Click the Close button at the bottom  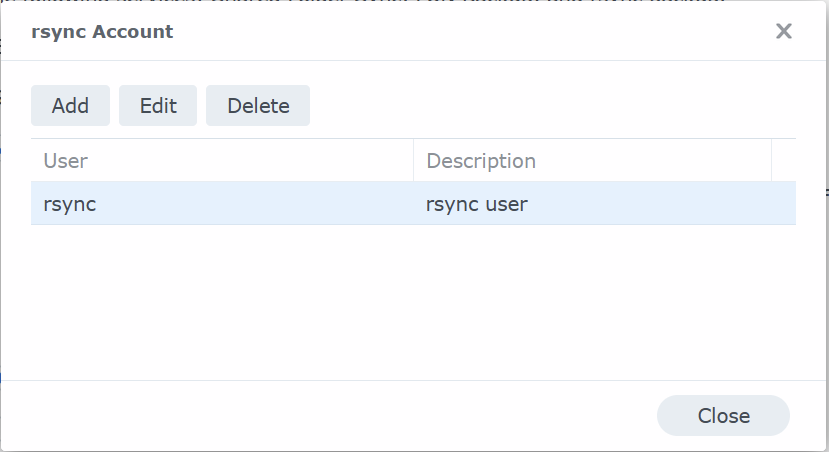point(723,416)
